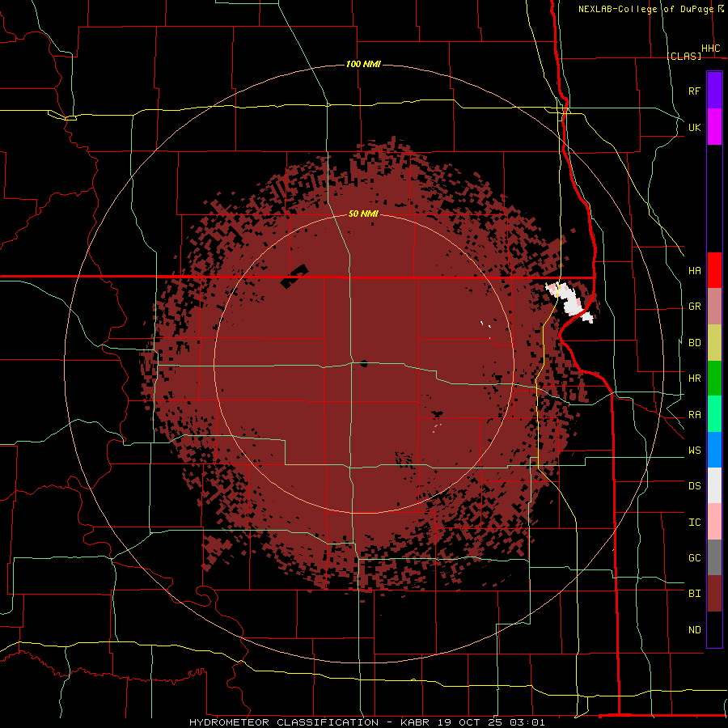
Task: Click the IC legend label
Action: (694, 523)
